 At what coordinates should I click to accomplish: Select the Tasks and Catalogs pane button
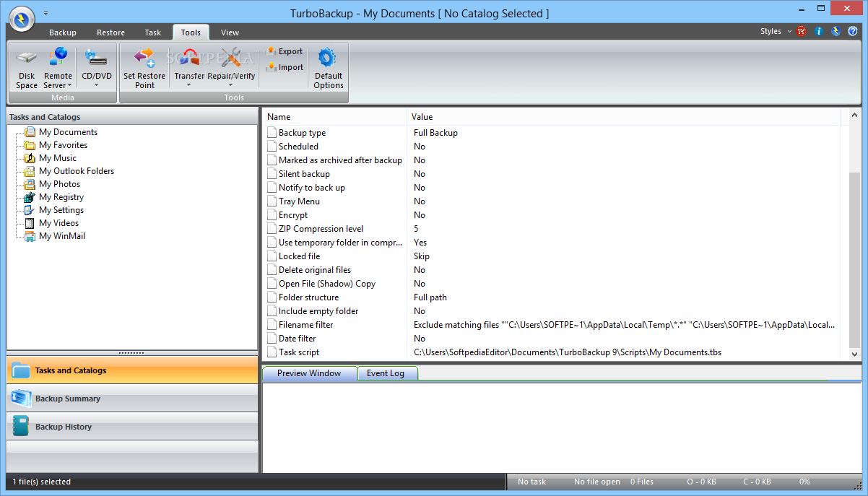tap(132, 370)
